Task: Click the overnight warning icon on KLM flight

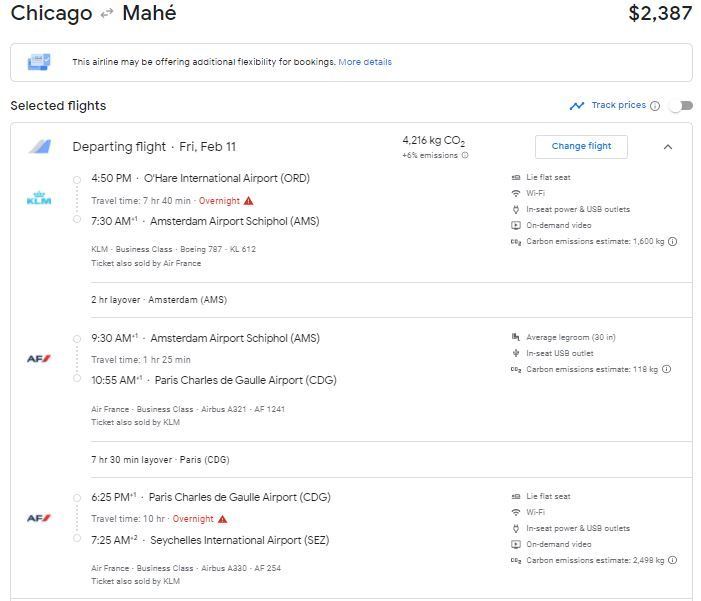Action: [x=249, y=201]
